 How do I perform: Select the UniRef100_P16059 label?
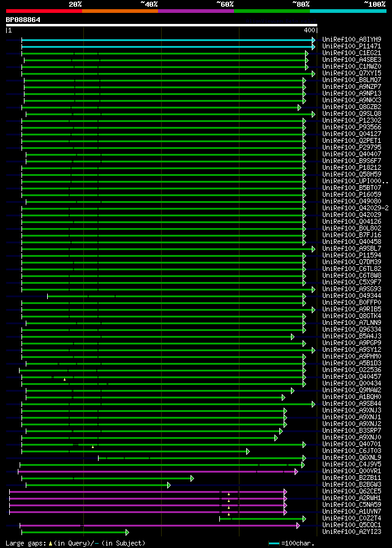tap(352, 194)
